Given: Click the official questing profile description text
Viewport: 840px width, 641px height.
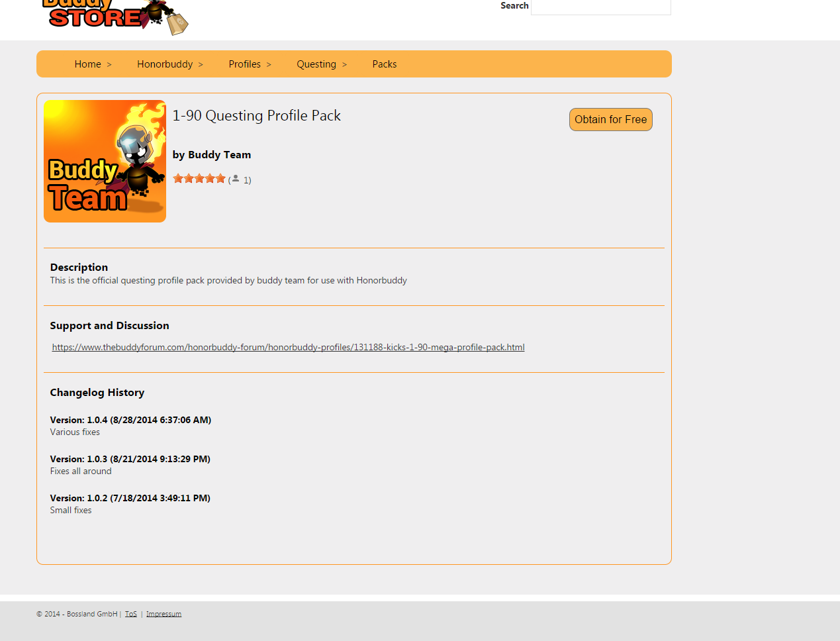Looking at the screenshot, I should point(228,281).
